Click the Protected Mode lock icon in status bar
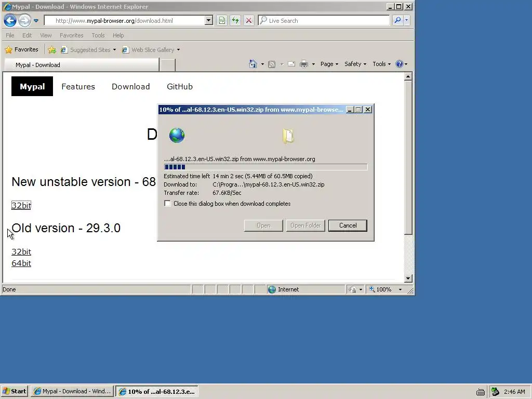The image size is (532, 399). (353, 289)
